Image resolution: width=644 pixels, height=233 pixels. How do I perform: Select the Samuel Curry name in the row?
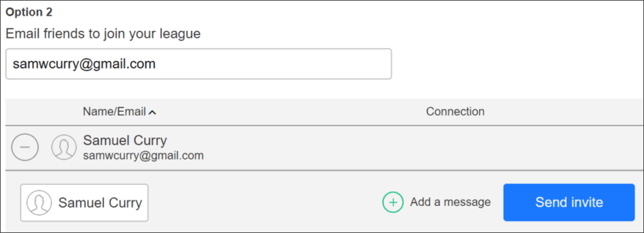(x=125, y=141)
